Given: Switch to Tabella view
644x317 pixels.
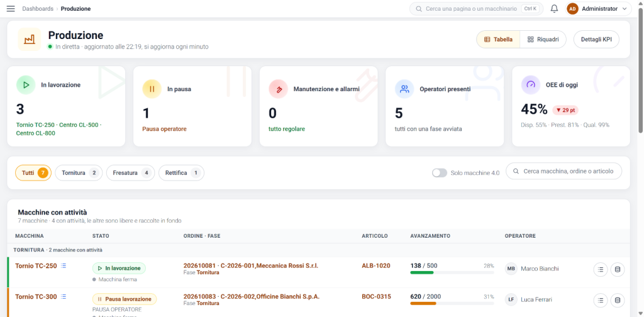Looking at the screenshot, I should coord(498,40).
